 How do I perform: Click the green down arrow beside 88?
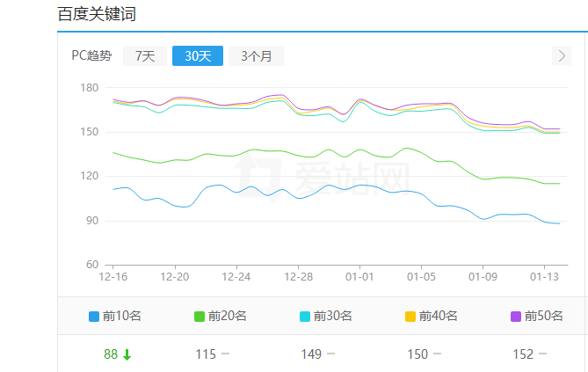coord(127,354)
